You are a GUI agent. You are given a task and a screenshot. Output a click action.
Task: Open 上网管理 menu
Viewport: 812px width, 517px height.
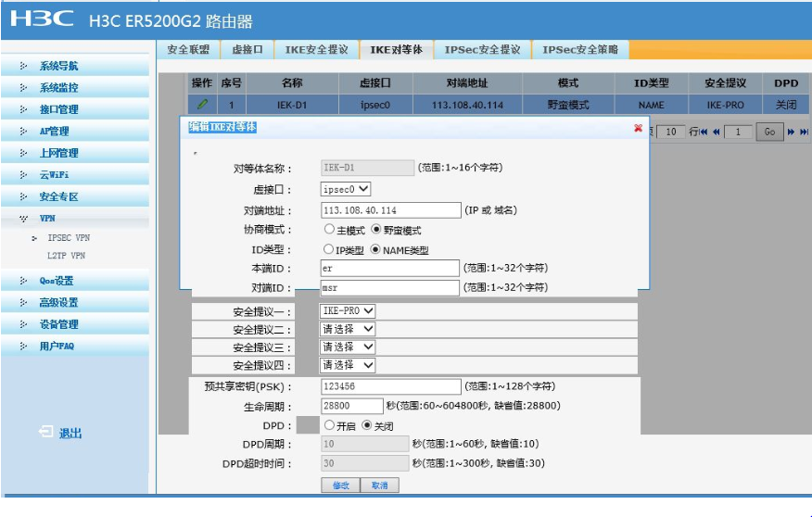click(59, 153)
